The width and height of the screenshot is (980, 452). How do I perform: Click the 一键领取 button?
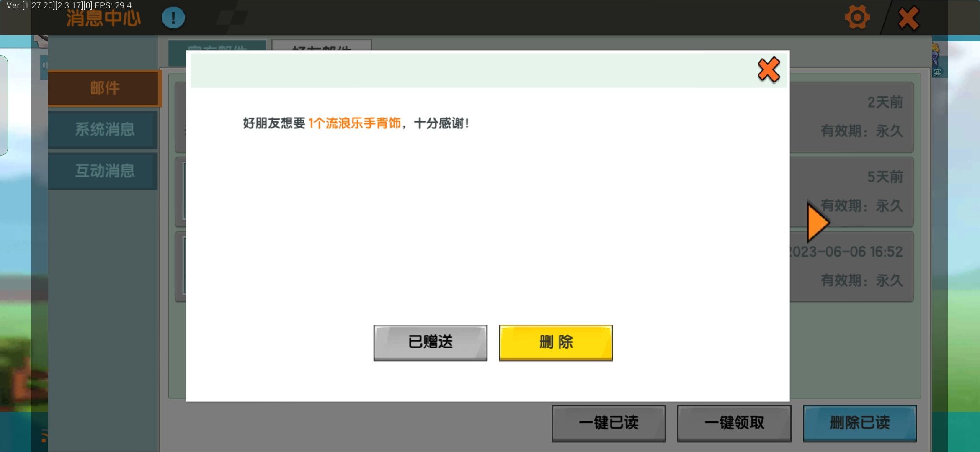coord(734,423)
